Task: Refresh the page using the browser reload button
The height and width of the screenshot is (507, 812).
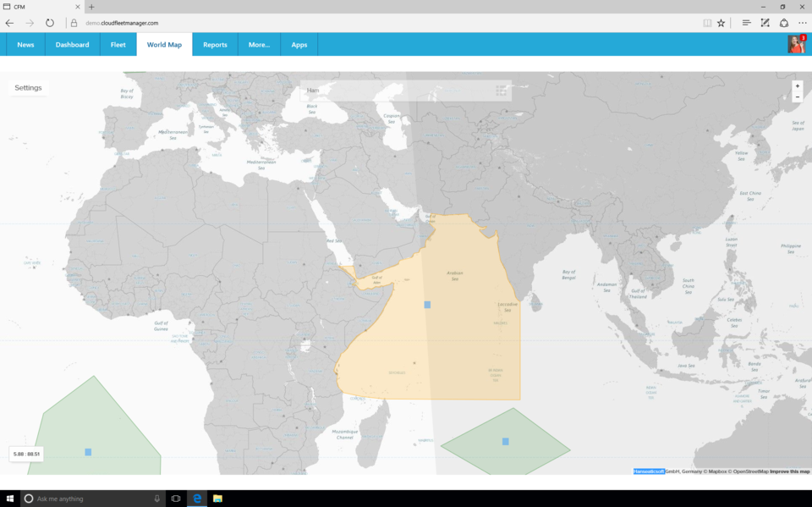Action: coord(50,23)
